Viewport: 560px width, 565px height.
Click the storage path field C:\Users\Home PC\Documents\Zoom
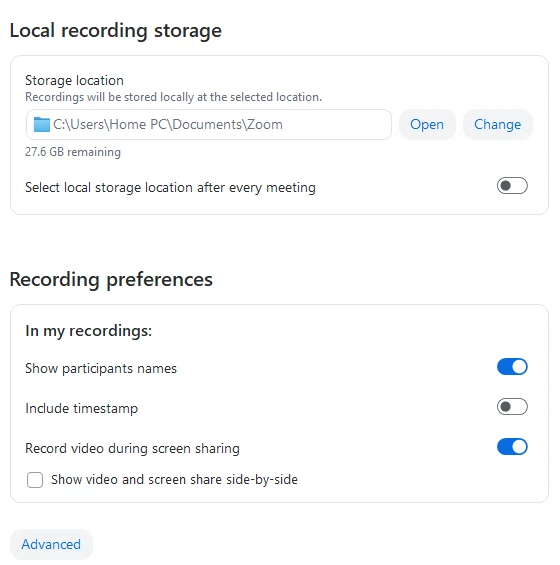click(x=209, y=125)
